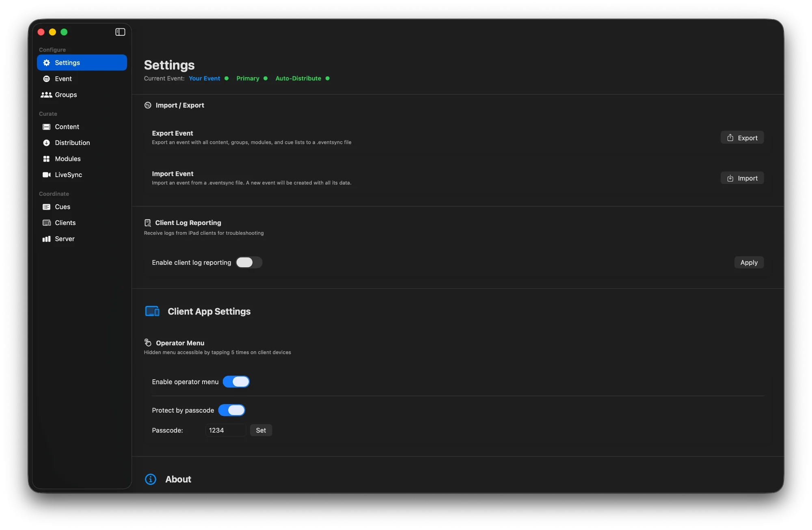Click the Export button for Export Event
This screenshot has width=812, height=530.
click(x=742, y=137)
